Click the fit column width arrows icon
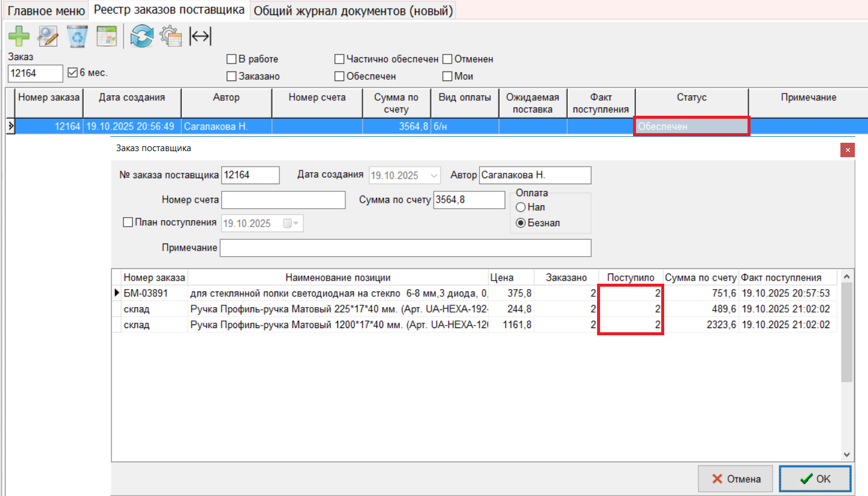 (x=200, y=36)
